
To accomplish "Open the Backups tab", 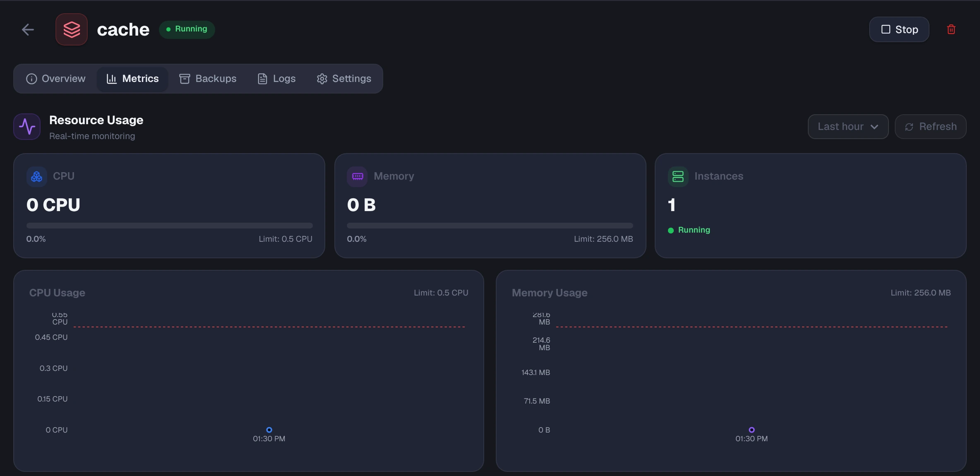I will [208, 79].
